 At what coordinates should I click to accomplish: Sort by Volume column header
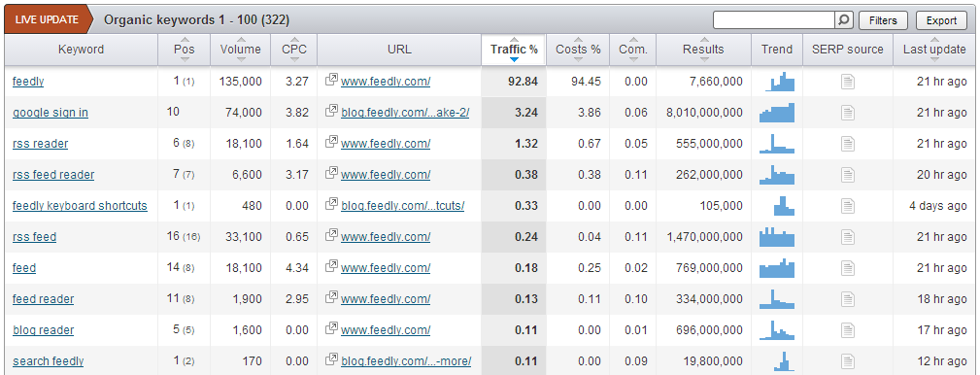point(241,50)
